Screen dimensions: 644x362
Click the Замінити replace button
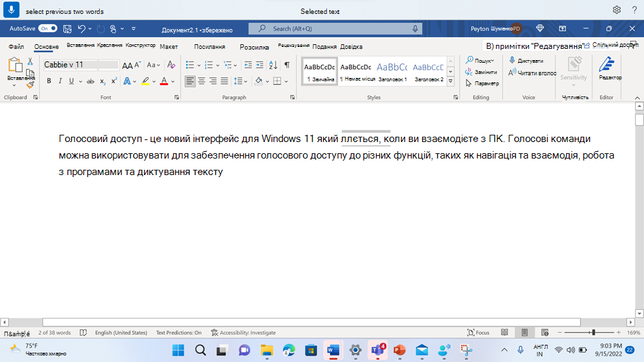coord(481,72)
